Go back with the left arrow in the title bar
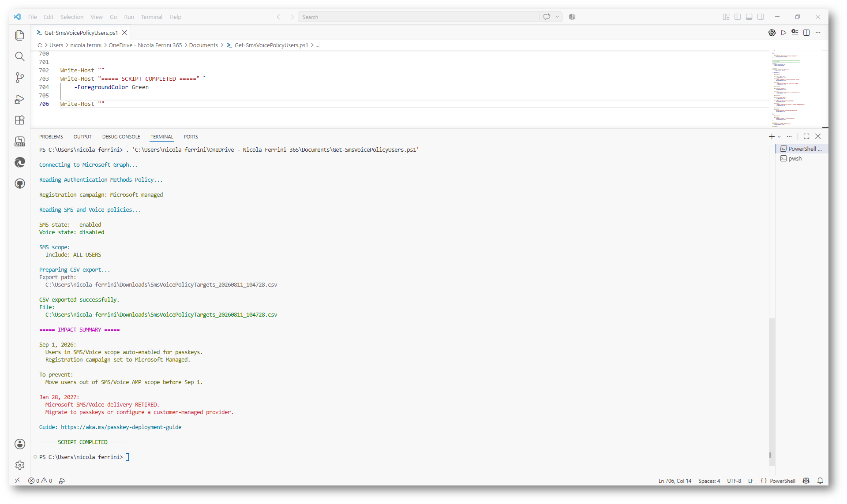Screen dimensions: 847x504 pyautogui.click(x=280, y=17)
